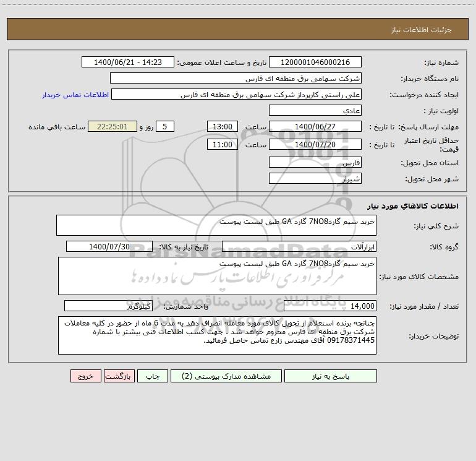The image size is (476, 461).
Task: Click the استان محل تحویل label
Action: 430,163
